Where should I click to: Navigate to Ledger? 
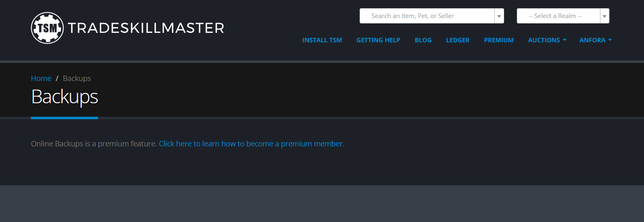(x=458, y=40)
